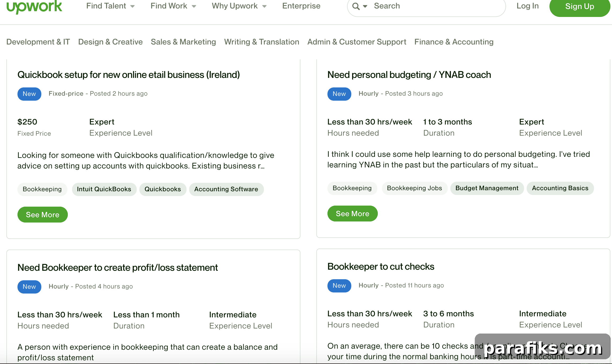612x364 pixels.
Task: Expand the search type dropdown arrow
Action: pyautogui.click(x=365, y=6)
